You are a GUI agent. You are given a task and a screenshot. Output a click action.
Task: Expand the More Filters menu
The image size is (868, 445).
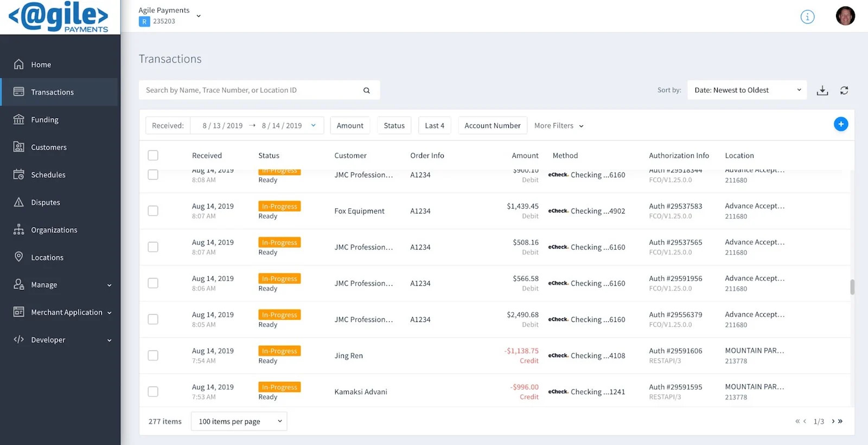(x=559, y=126)
